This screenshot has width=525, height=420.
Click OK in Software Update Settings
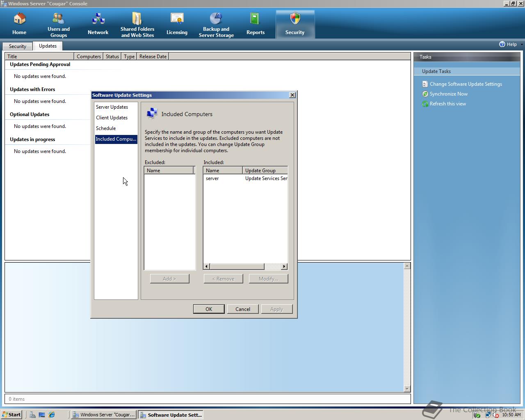[x=209, y=309]
